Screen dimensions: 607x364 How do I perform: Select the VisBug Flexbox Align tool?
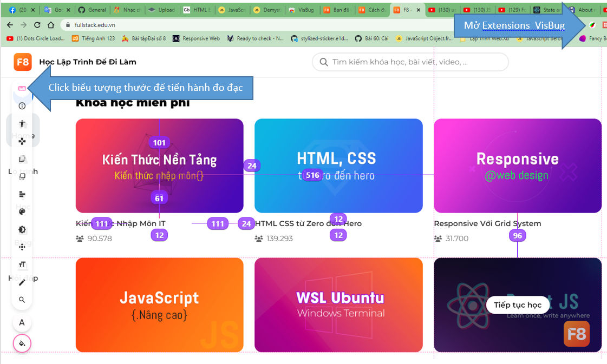[x=22, y=194]
